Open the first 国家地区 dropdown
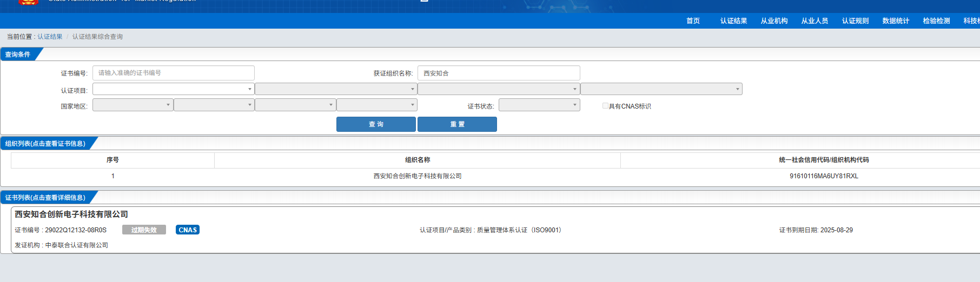The height and width of the screenshot is (282, 980). click(x=133, y=105)
